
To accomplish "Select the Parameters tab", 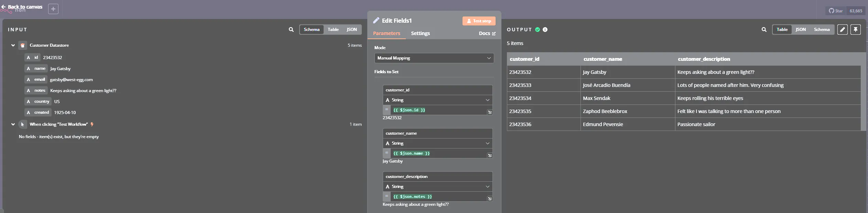I will click(x=387, y=33).
